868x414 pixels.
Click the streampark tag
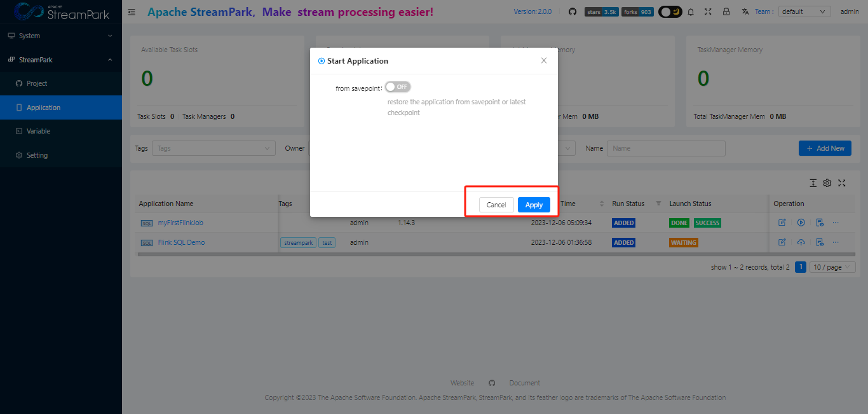[299, 243]
